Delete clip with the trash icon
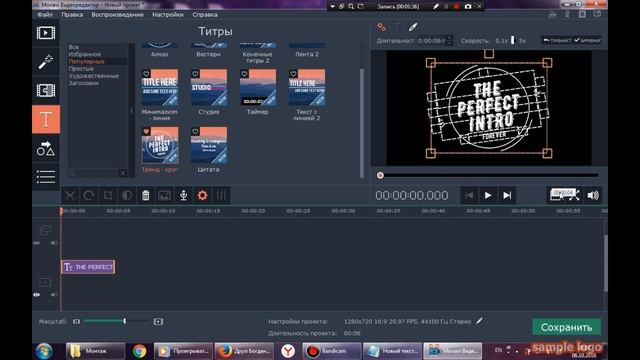This screenshot has height=360, width=640. tap(145, 195)
